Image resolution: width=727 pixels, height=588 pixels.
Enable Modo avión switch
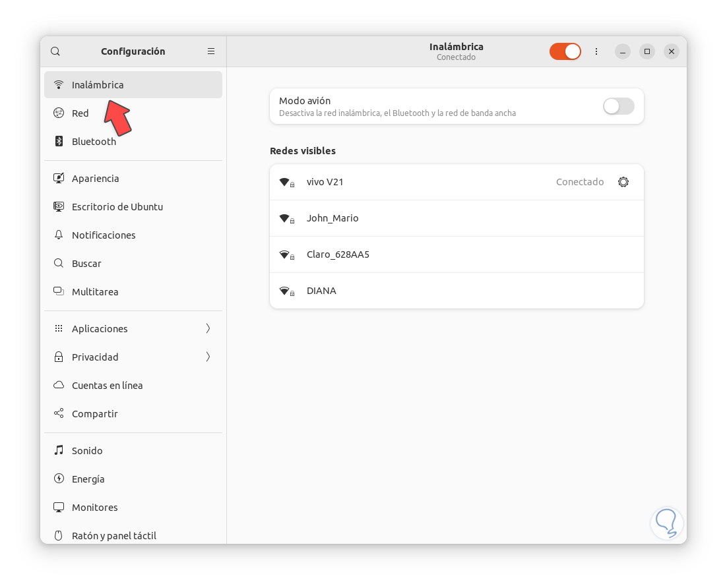point(618,106)
